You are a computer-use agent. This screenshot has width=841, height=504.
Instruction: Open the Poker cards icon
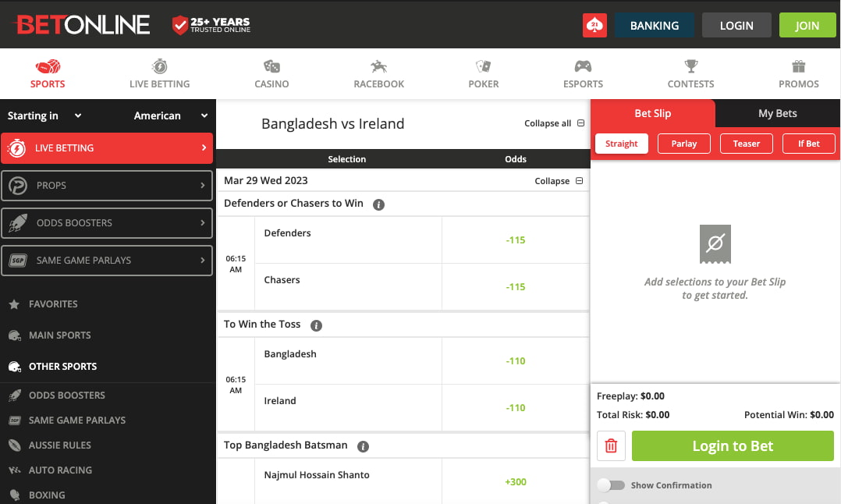(483, 66)
